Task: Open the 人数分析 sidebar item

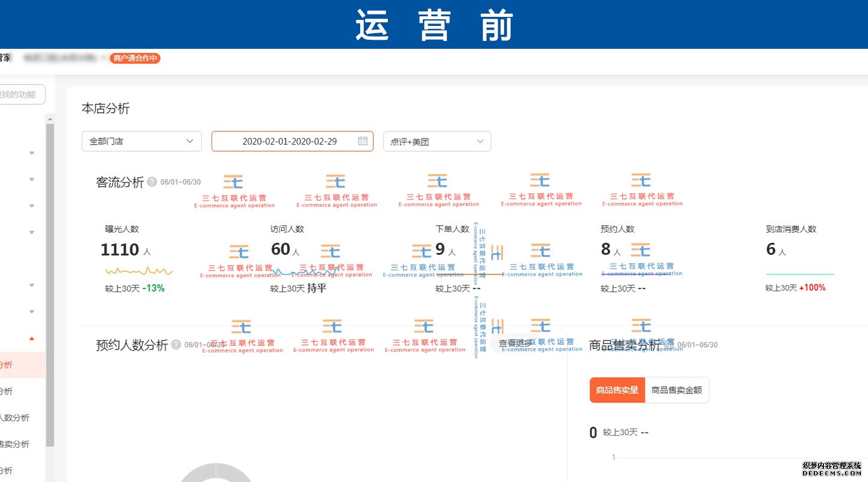Action: coord(14,418)
